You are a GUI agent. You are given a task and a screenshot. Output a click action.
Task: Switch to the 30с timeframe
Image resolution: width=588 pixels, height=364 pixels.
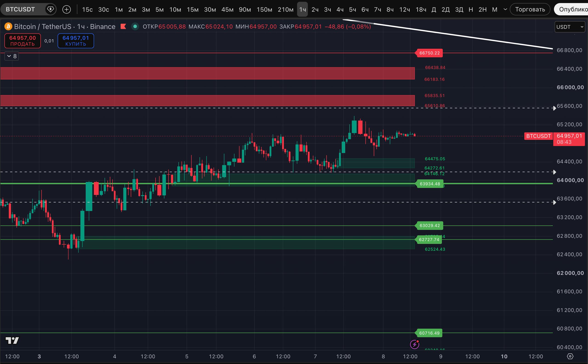[x=104, y=9]
